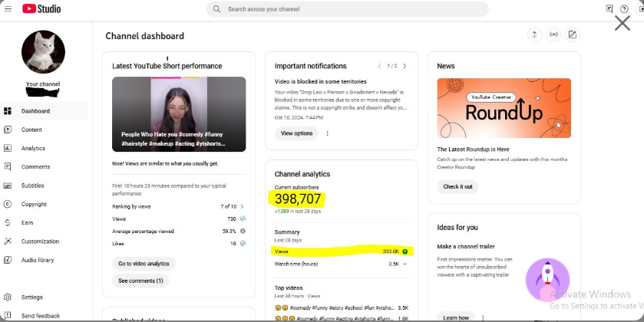Click Go to video analytics button
The width and height of the screenshot is (644, 322).
click(x=144, y=264)
